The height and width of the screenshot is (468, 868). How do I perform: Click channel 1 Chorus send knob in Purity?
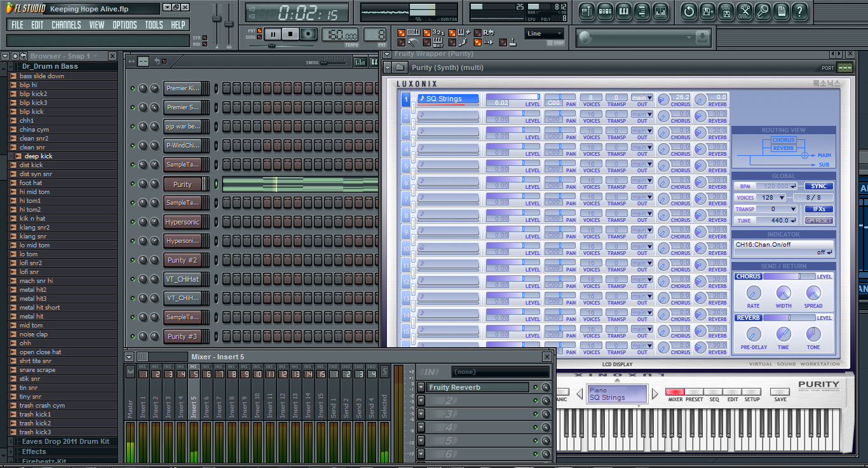(x=663, y=100)
